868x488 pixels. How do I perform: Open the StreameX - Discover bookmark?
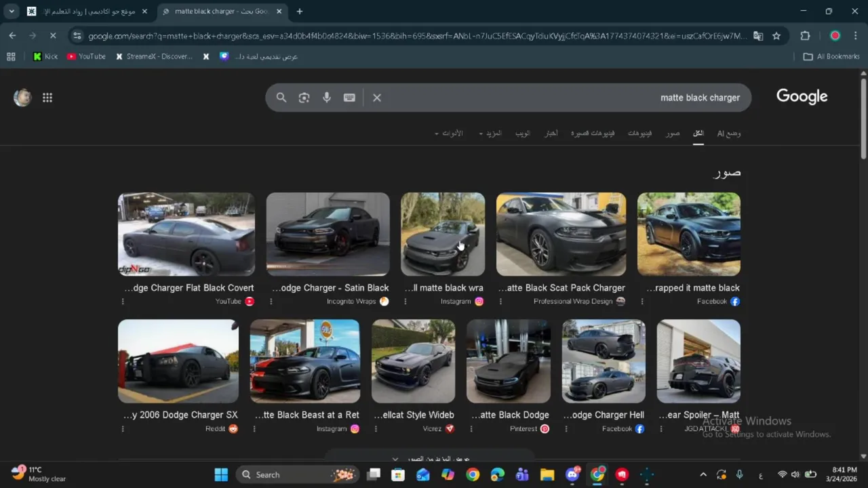pyautogui.click(x=154, y=57)
